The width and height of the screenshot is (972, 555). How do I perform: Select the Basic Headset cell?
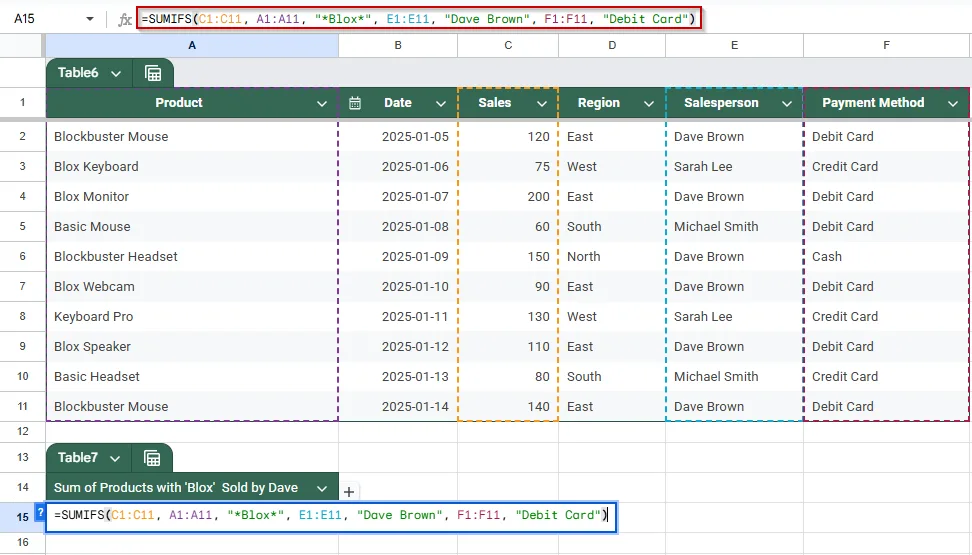(x=192, y=376)
